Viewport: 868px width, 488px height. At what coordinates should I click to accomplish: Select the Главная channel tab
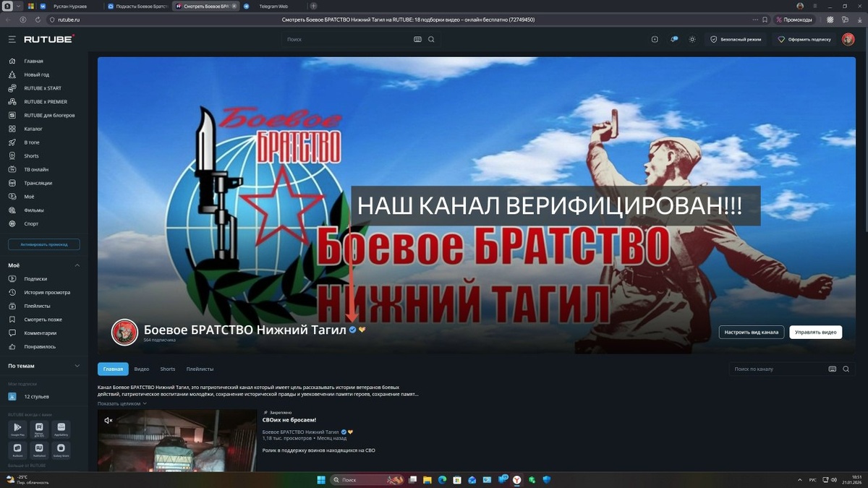tap(113, 369)
